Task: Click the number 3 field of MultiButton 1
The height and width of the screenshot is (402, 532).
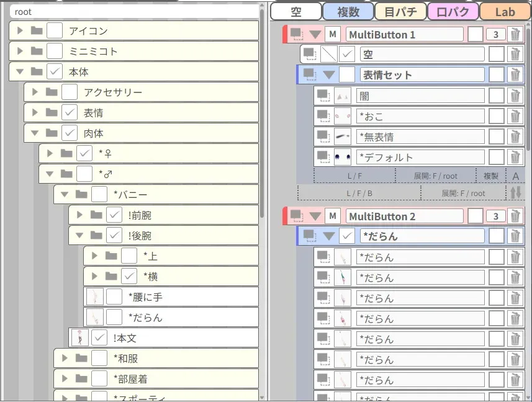Action: point(496,35)
